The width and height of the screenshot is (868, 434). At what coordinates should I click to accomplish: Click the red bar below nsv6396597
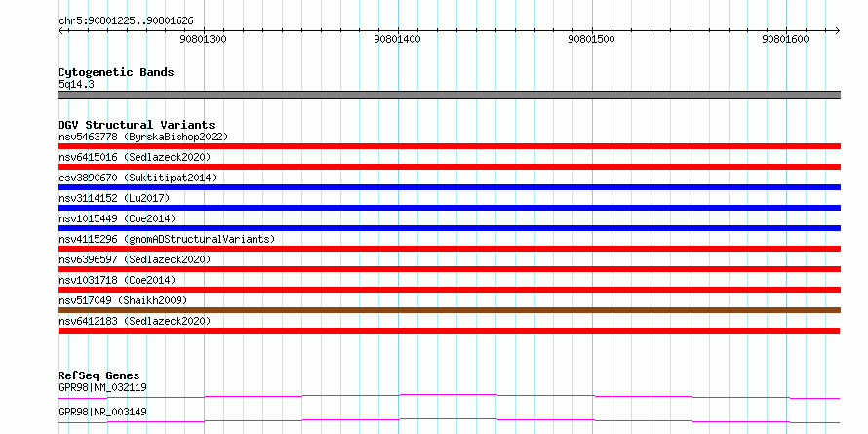(449, 269)
